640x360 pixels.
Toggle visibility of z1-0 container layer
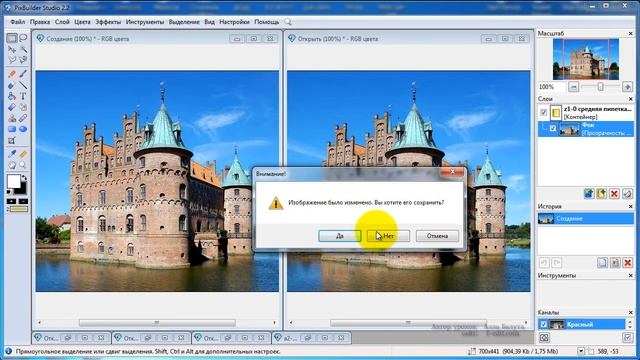tap(544, 112)
